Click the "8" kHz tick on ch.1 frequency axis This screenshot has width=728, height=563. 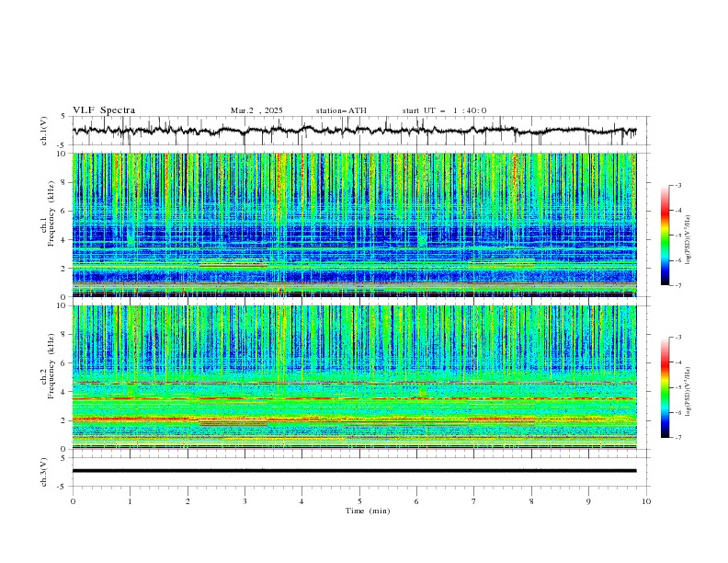coord(65,182)
